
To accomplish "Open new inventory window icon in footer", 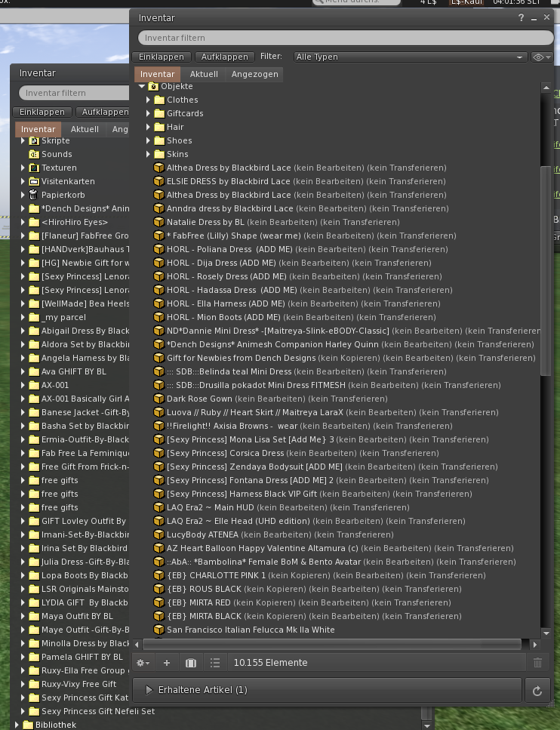I will (191, 663).
